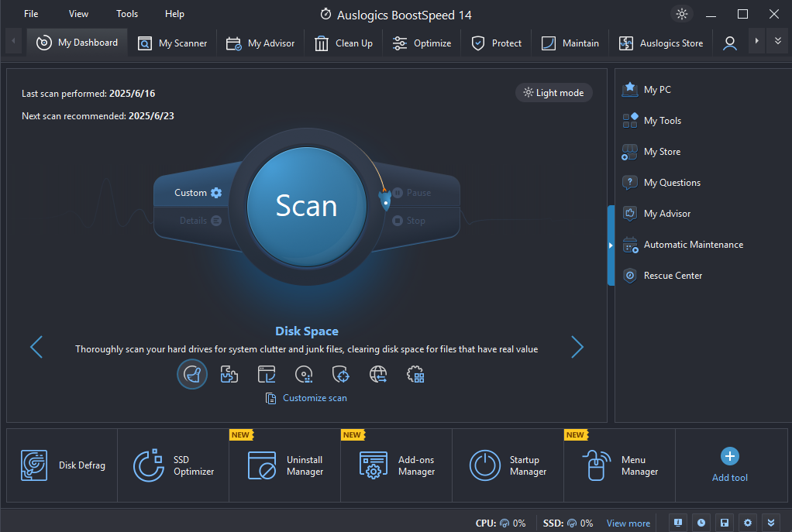
Task: Click Add tool plus button
Action: 730,456
